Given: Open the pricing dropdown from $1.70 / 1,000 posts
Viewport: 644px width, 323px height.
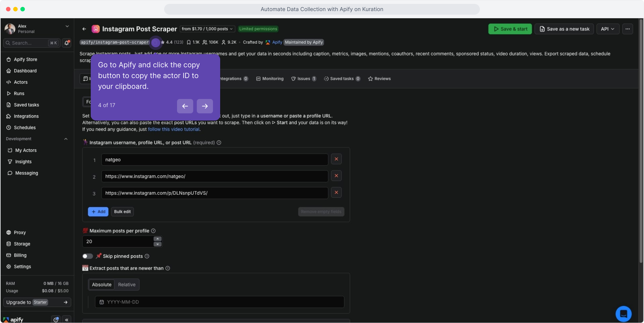Looking at the screenshot, I should click(207, 29).
